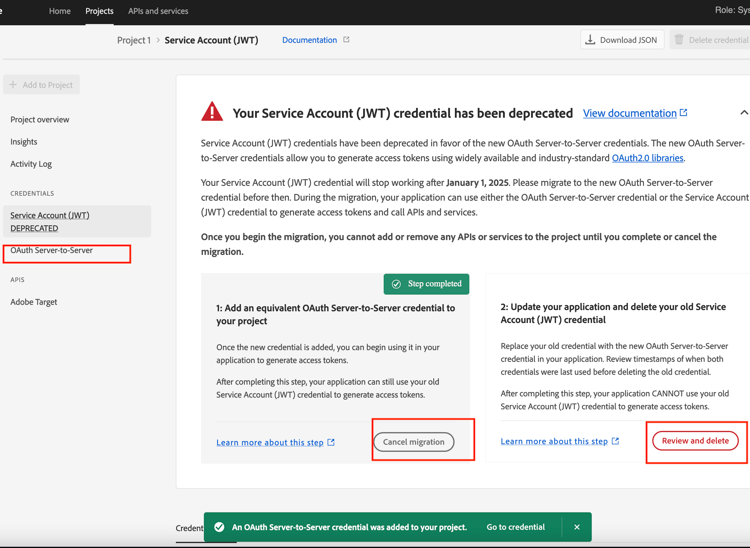
Task: Click Go to credential in the notification
Action: (x=516, y=527)
